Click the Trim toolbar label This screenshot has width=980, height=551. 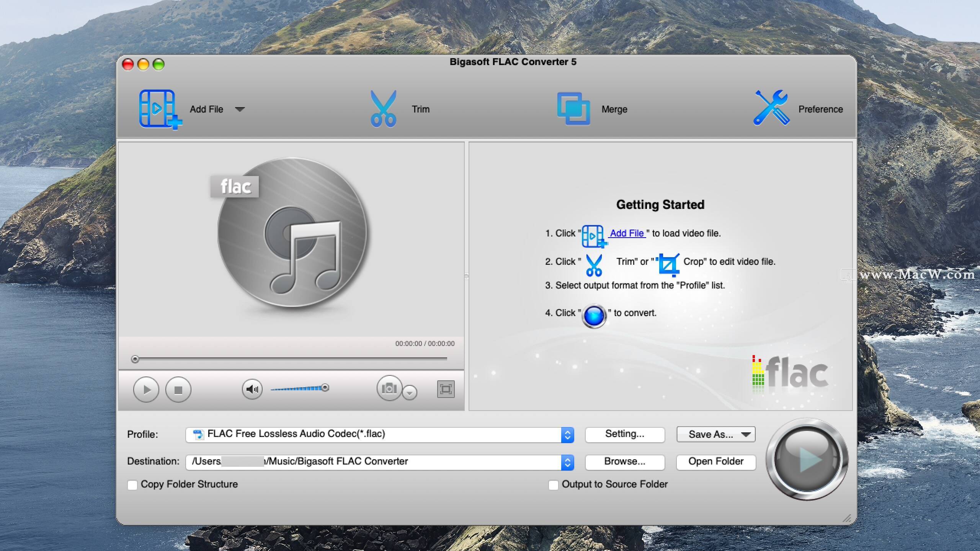click(x=421, y=109)
